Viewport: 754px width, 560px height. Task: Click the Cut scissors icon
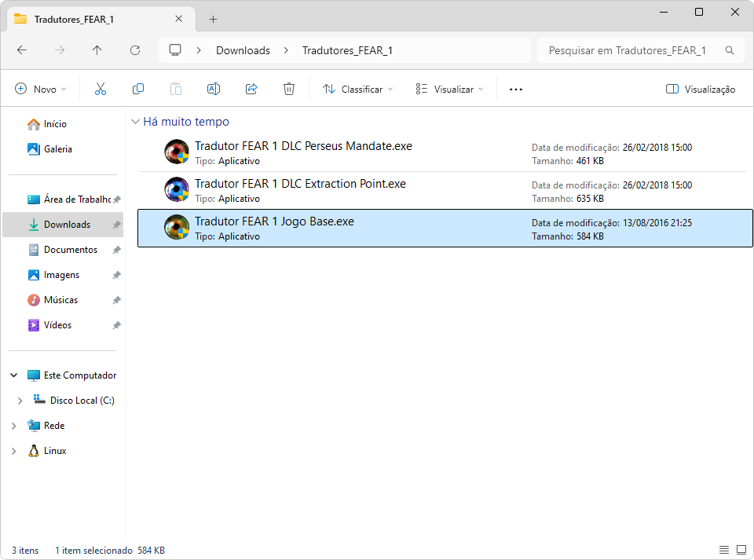pyautogui.click(x=100, y=90)
